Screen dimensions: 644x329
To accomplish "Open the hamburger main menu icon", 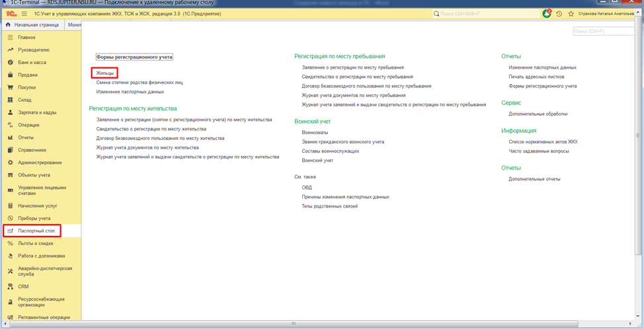I will 24,13.
